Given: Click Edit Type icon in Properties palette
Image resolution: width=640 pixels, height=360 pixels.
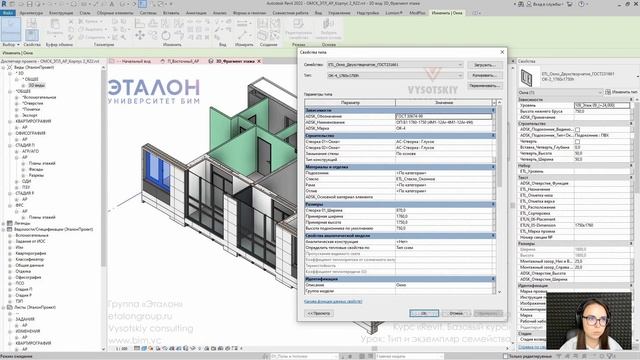Looking at the screenshot, I should point(608,92).
